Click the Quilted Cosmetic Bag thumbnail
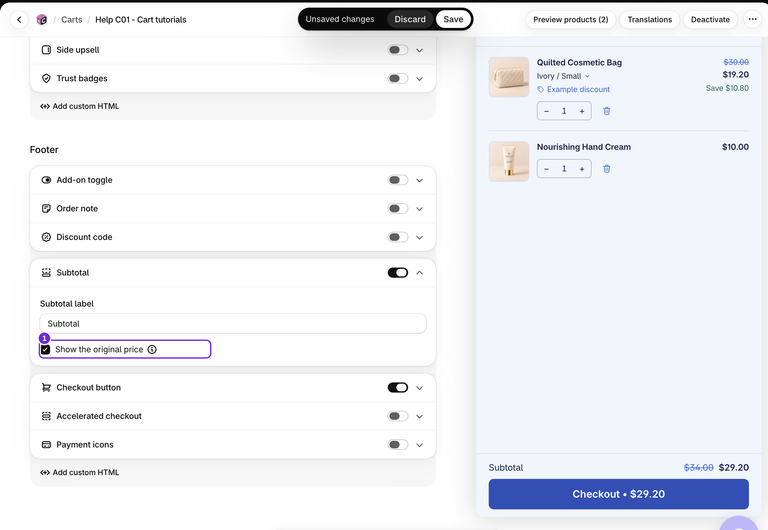Screen dimensions: 768x530 (509, 77)
